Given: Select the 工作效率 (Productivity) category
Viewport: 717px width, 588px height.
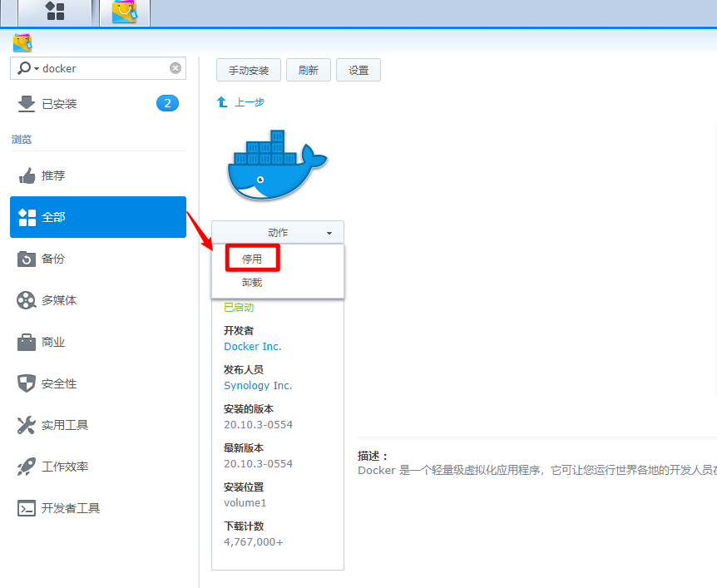Looking at the screenshot, I should [x=67, y=467].
